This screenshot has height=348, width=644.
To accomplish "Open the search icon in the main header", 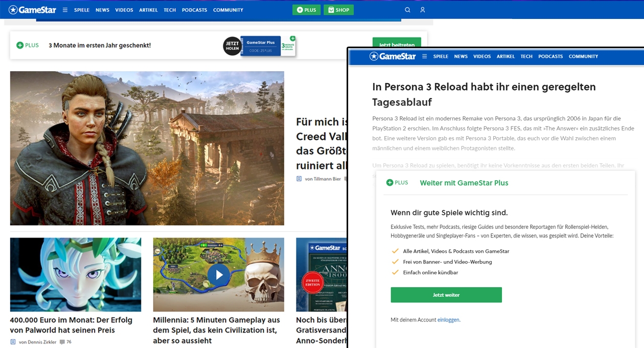I will click(407, 10).
